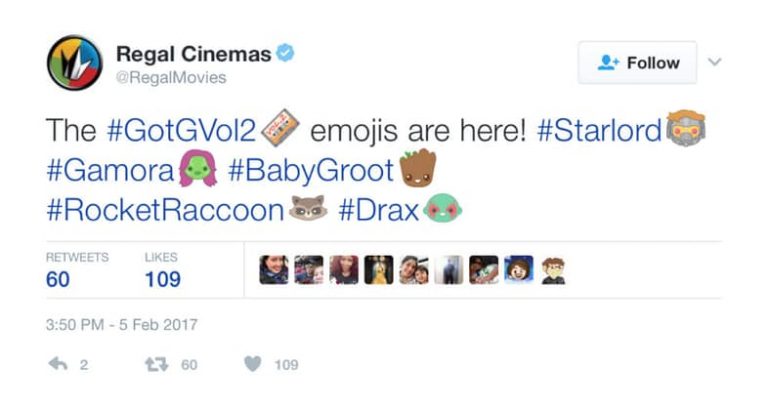Open the #RocketRaccoon hashtag
768x412 pixels.
pyautogui.click(x=165, y=211)
